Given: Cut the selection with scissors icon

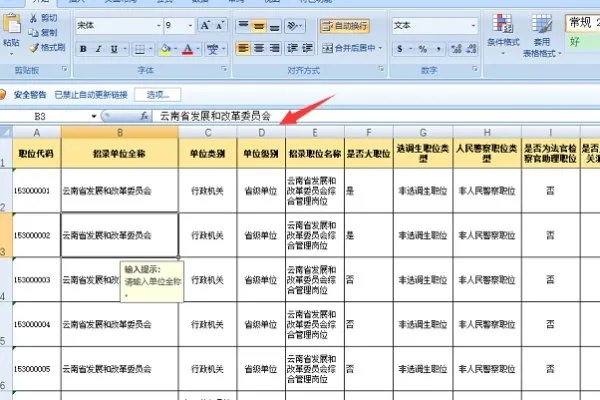Looking at the screenshot, I should tap(44, 18).
